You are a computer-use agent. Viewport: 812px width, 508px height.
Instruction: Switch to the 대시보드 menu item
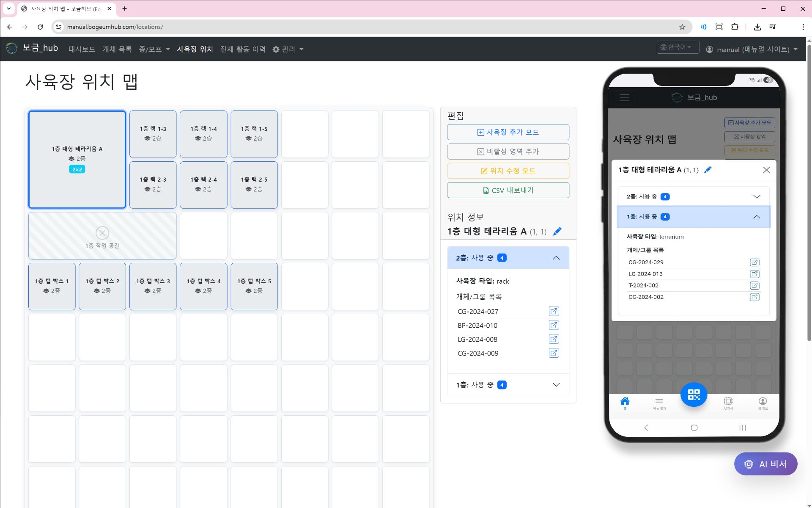[82, 49]
